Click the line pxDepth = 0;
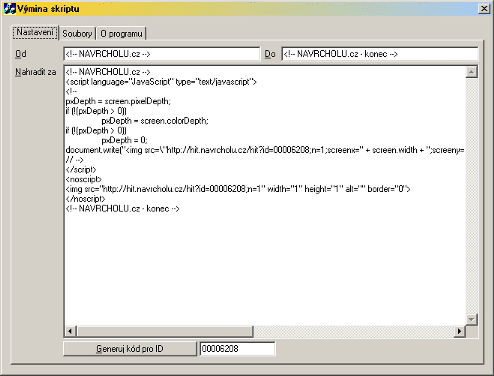Image resolution: width=494 pixels, height=376 pixels. pyautogui.click(x=124, y=140)
